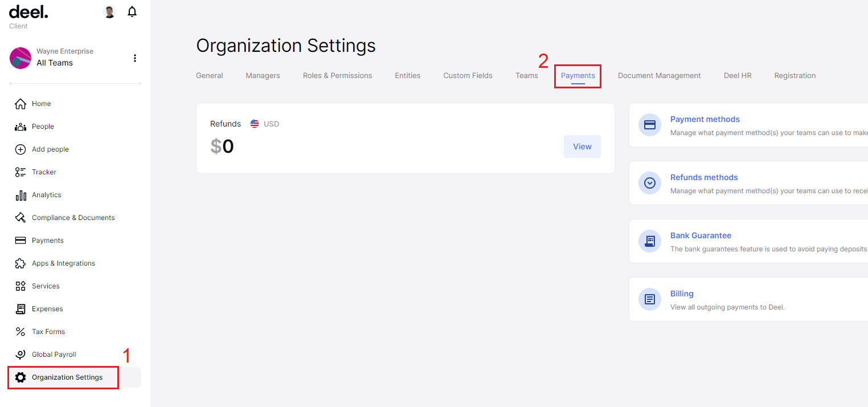Select the People icon in the sidebar
Viewport: 868px width, 407px height.
21,126
